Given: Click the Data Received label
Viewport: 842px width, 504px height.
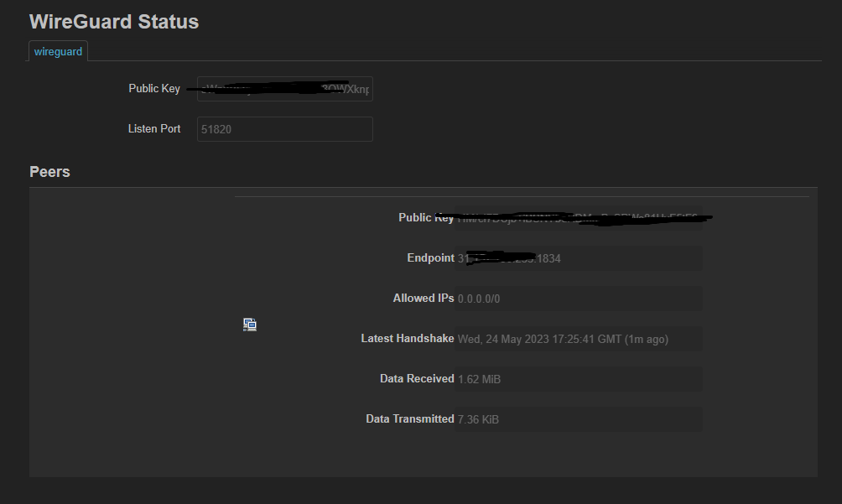Looking at the screenshot, I should 417,378.
